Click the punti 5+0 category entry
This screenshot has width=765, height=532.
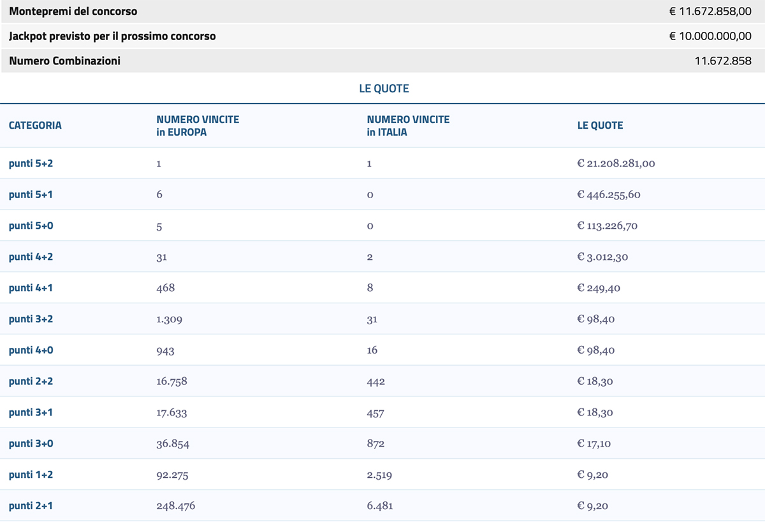(x=31, y=226)
